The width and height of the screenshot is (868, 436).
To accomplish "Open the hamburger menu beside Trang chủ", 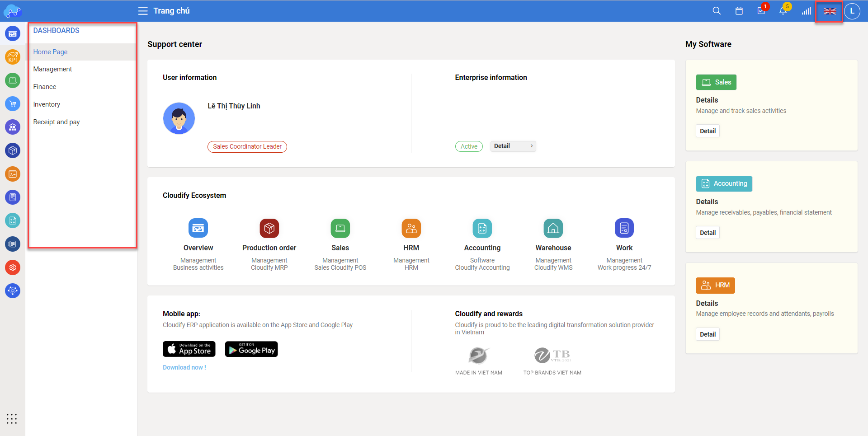I will [x=143, y=11].
